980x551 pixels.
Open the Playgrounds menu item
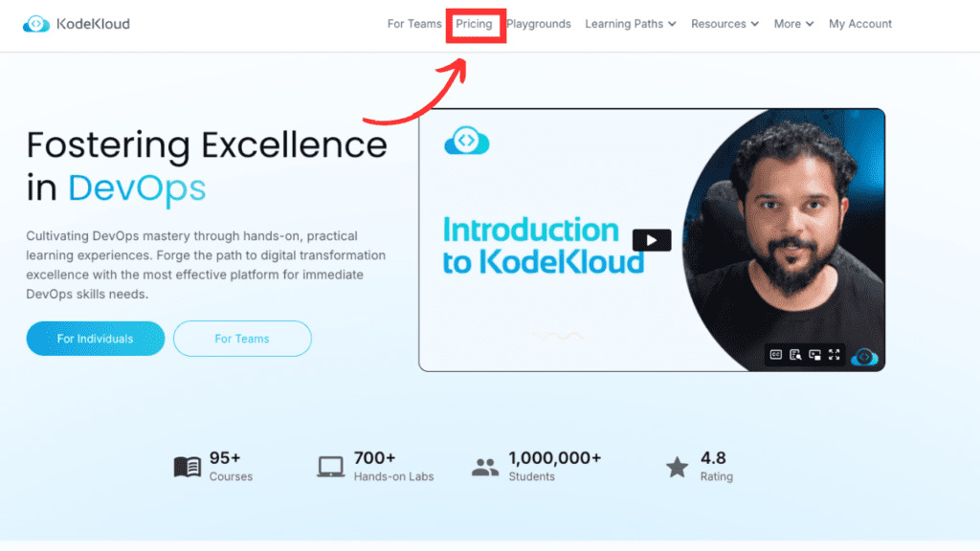[539, 24]
